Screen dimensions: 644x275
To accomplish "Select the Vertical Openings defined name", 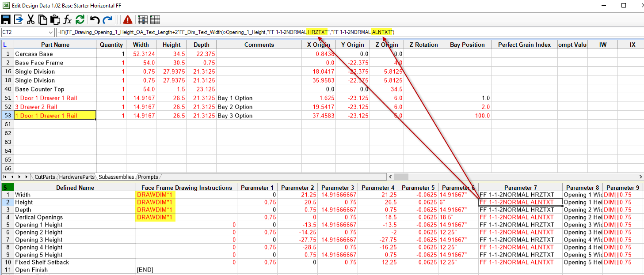I will (x=75, y=217).
